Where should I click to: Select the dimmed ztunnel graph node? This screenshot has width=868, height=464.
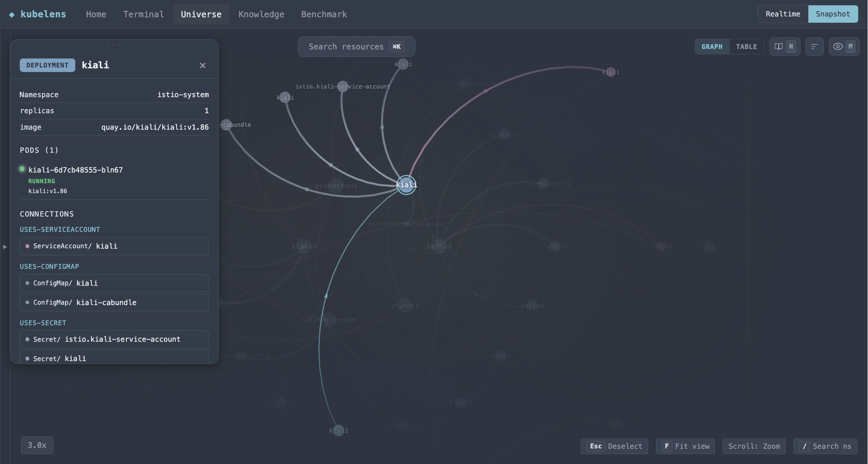[405, 305]
